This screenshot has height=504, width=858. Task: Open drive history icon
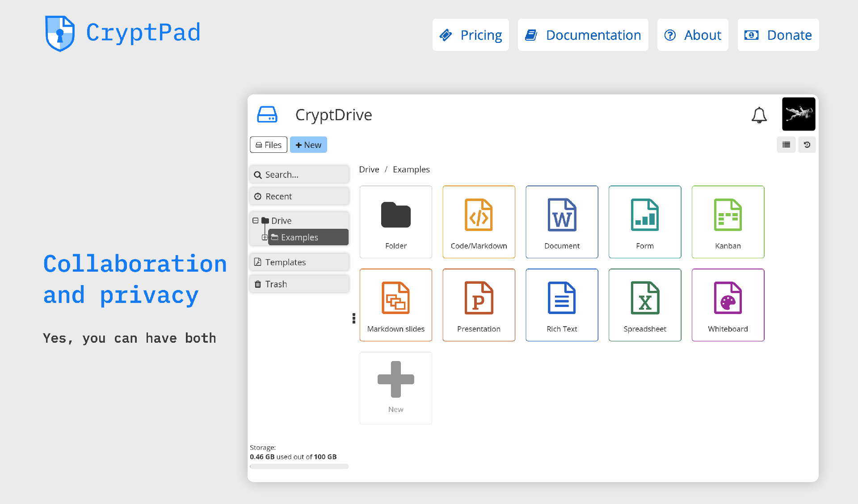807,145
